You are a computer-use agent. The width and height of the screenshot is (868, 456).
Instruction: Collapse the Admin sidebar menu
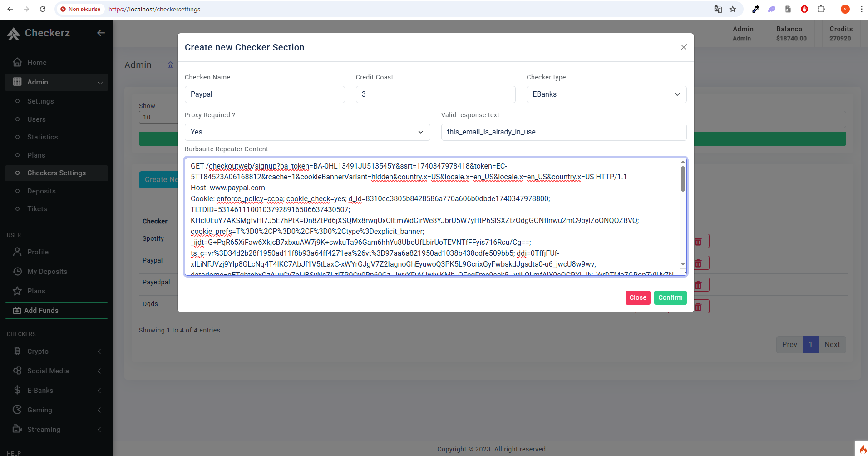click(x=56, y=82)
